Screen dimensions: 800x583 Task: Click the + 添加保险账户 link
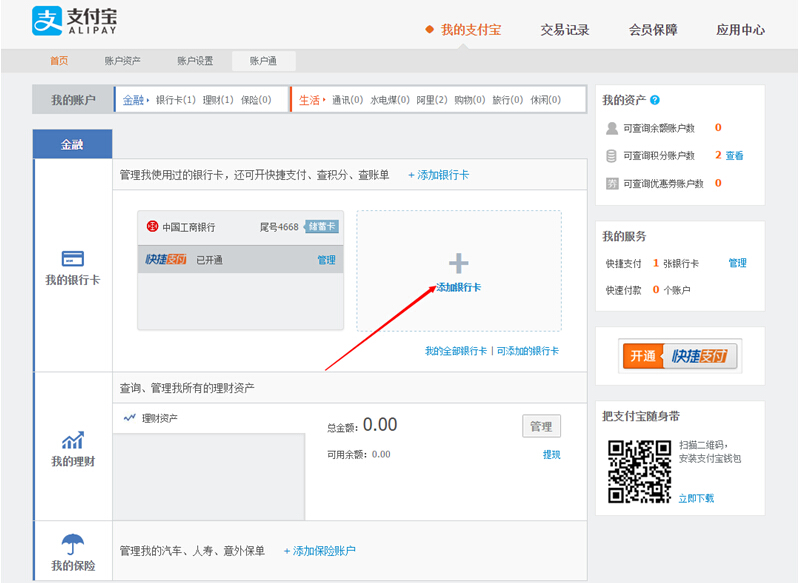(x=320, y=551)
